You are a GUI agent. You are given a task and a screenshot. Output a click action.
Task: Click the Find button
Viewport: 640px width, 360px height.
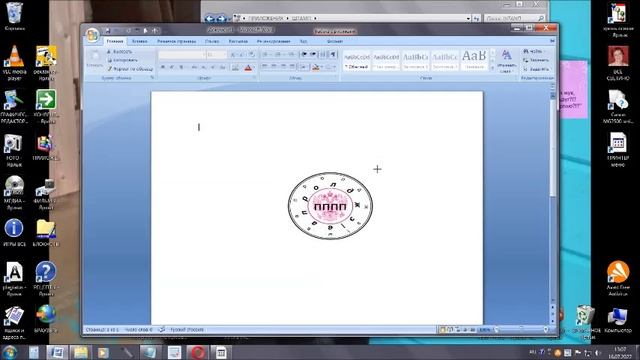point(533,51)
